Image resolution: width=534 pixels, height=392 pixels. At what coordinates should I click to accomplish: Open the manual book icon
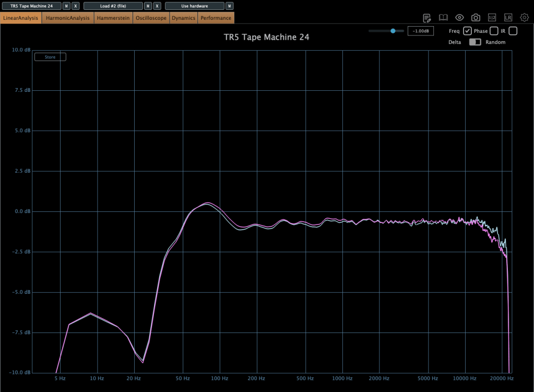pyautogui.click(x=443, y=18)
